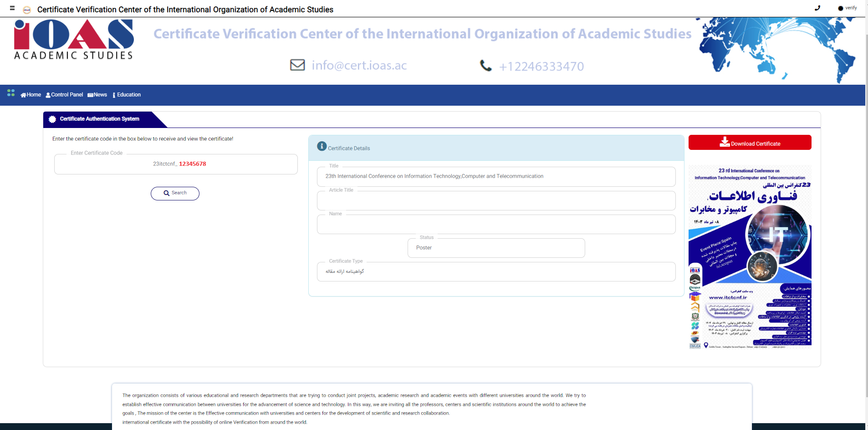
Task: Click the small IOAS favicon in header
Action: (27, 10)
